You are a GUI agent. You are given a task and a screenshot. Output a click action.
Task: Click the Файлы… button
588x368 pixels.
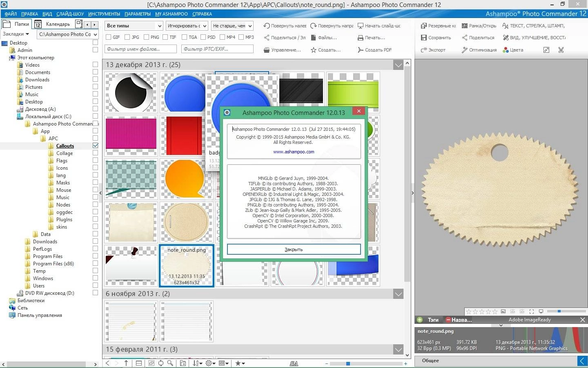click(x=324, y=38)
